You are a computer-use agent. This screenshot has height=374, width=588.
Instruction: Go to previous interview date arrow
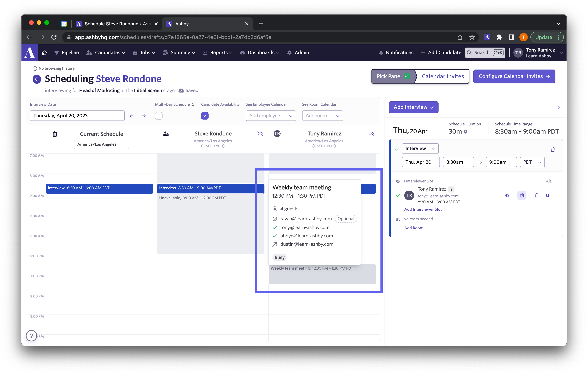(132, 116)
